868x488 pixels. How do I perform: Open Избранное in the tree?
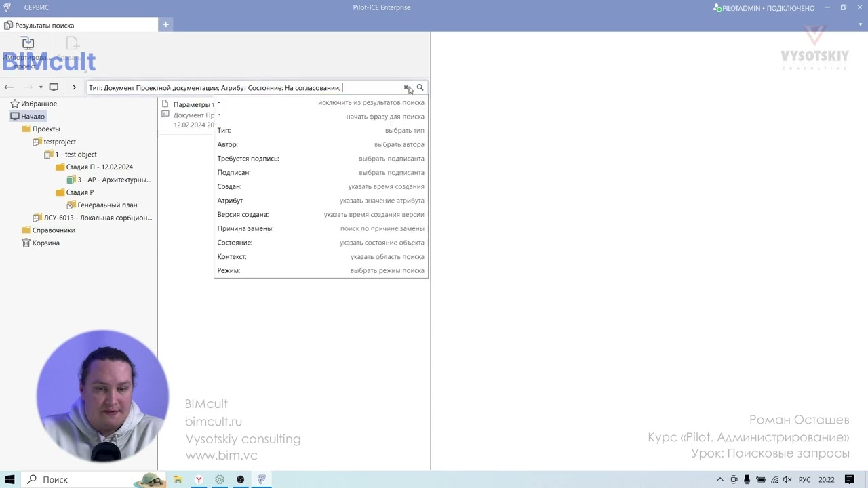39,104
